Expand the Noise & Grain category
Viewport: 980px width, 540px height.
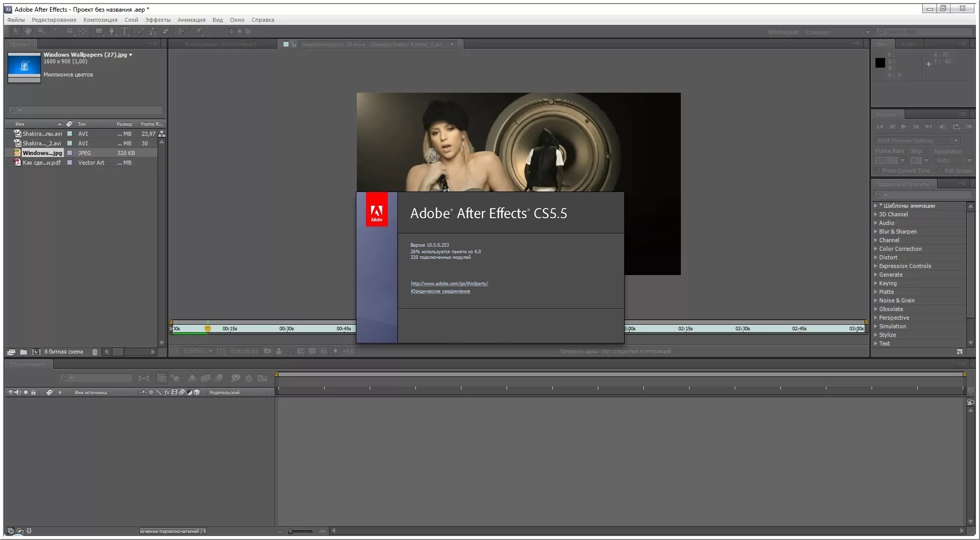coord(875,300)
